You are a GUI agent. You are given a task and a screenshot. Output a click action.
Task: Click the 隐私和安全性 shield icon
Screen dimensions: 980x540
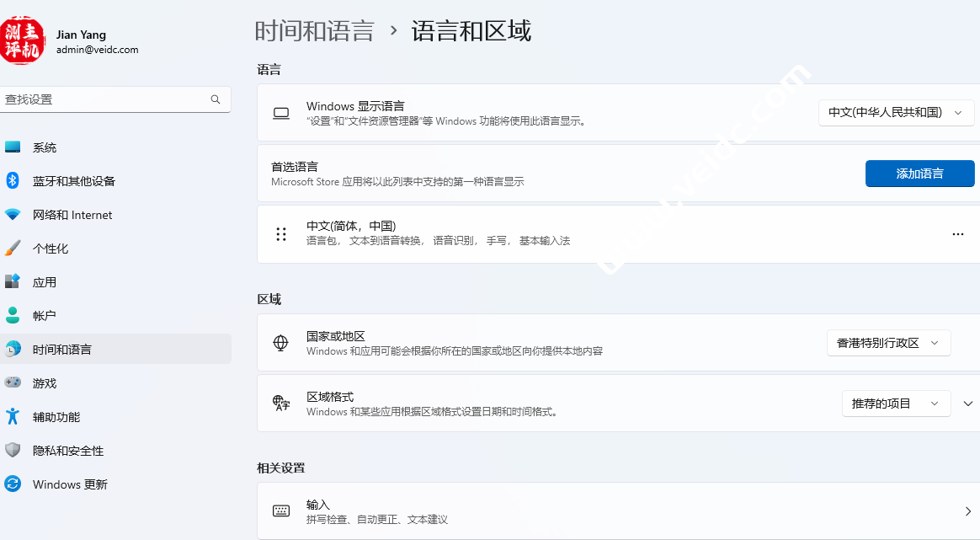click(x=13, y=451)
